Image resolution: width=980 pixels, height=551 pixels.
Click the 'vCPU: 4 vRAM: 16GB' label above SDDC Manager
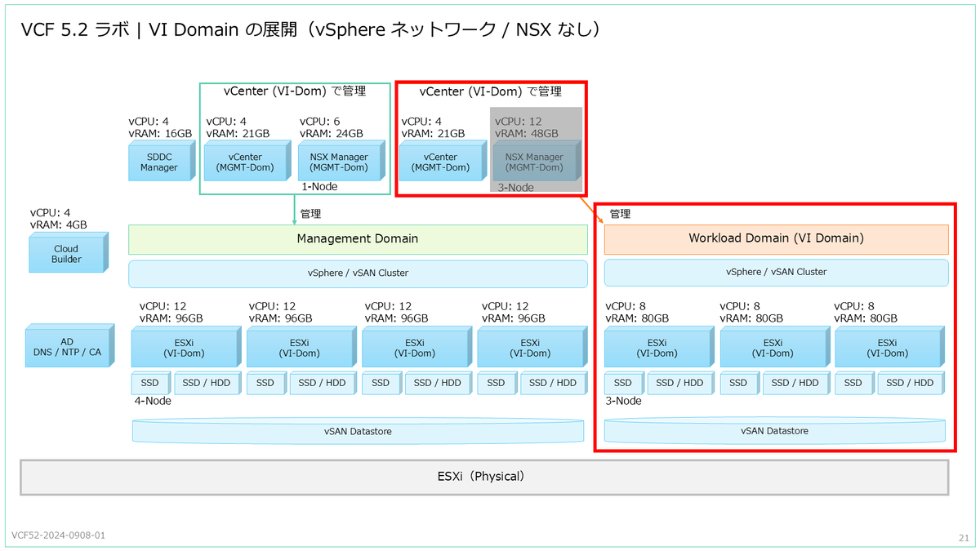tap(160, 127)
